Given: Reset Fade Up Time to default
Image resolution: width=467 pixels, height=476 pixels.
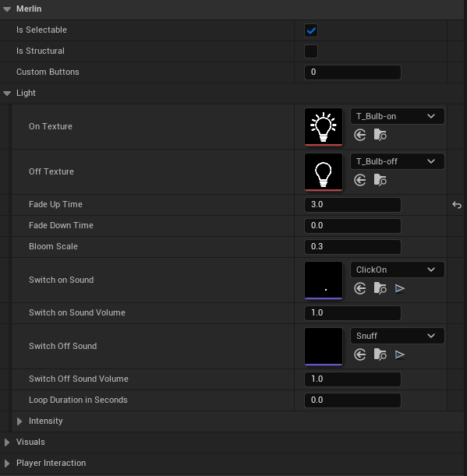Looking at the screenshot, I should 457,205.
